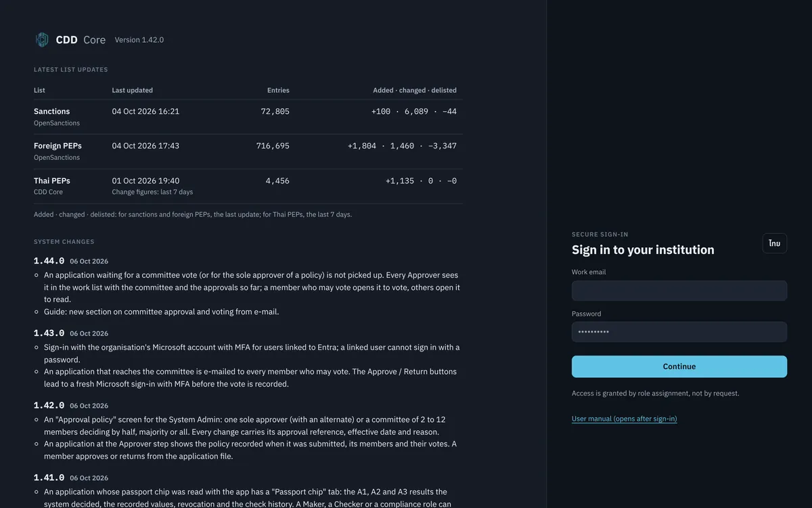Click the Continue button

click(679, 366)
